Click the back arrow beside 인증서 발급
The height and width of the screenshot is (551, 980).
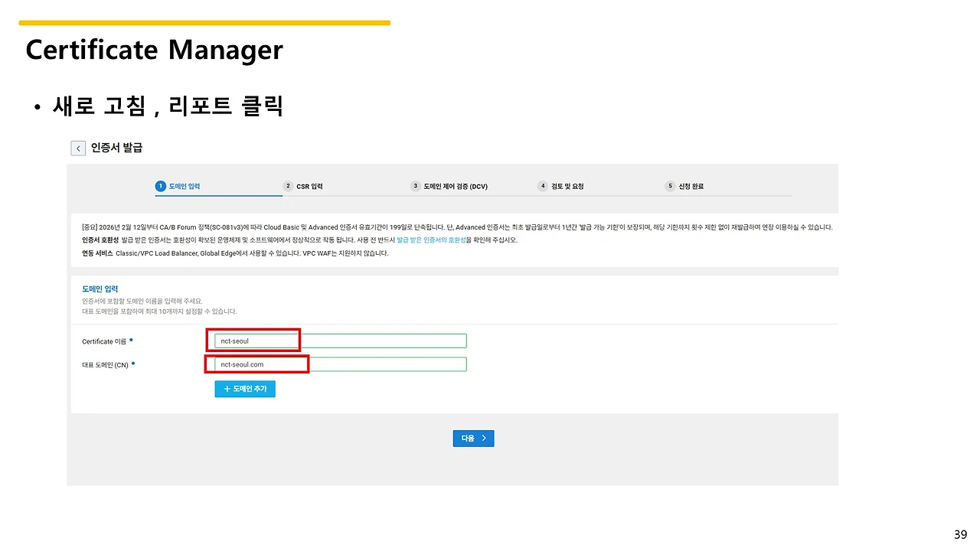point(77,148)
